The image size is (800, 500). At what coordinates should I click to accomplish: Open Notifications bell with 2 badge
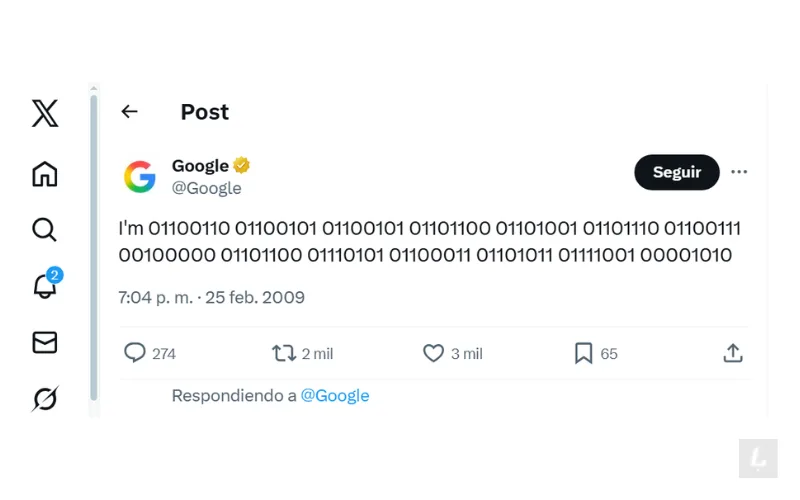pyautogui.click(x=45, y=286)
